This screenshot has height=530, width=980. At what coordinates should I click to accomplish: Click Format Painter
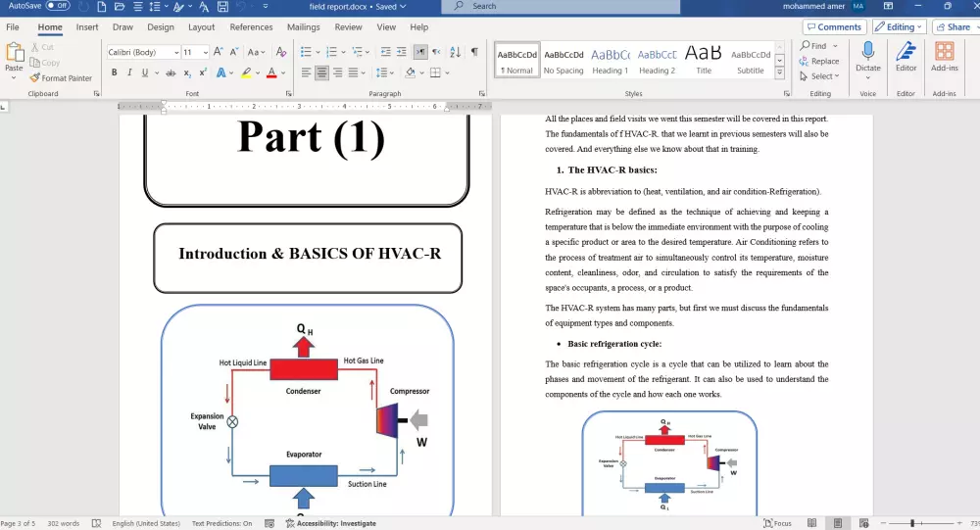61,78
